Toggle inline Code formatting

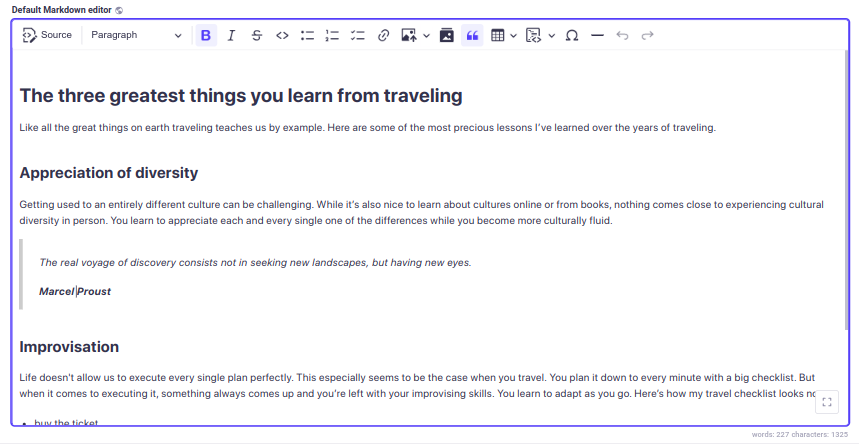tap(282, 36)
